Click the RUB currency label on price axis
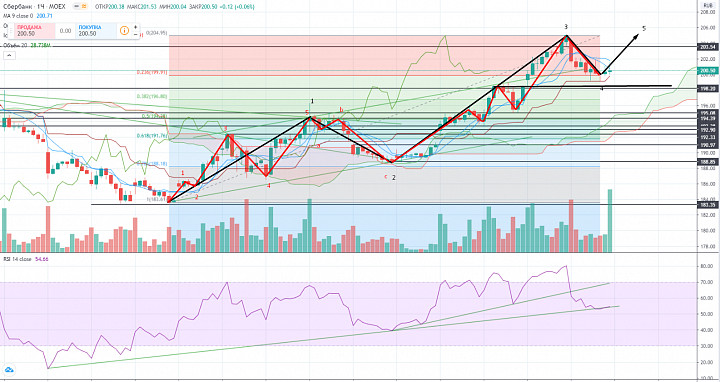 (707, 5)
